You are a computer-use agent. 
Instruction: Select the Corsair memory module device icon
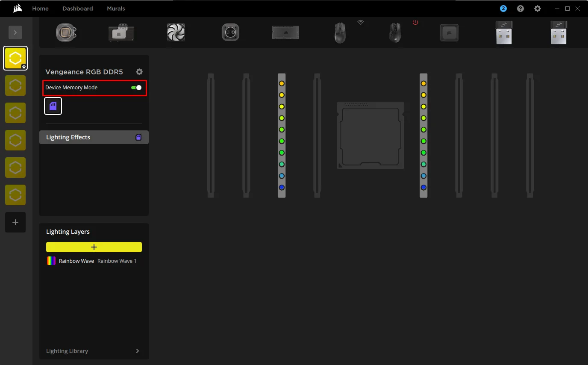click(x=285, y=32)
